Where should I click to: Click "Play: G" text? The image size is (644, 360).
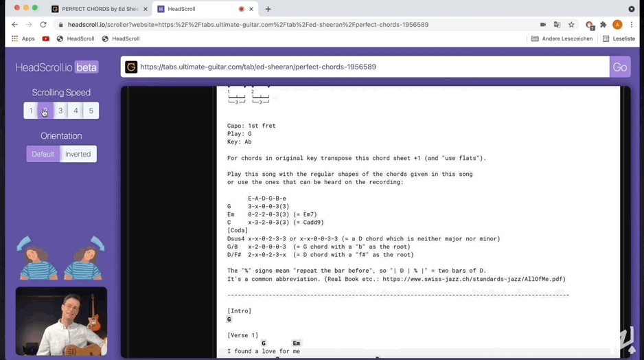[x=240, y=134]
